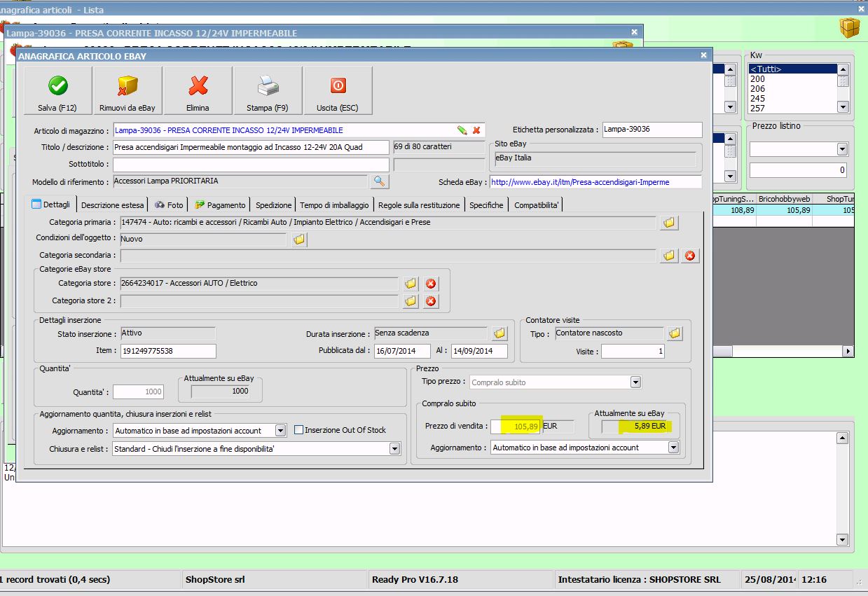This screenshot has height=596, width=868.
Task: Switch to the Descrizione estesa tab
Action: 112,205
